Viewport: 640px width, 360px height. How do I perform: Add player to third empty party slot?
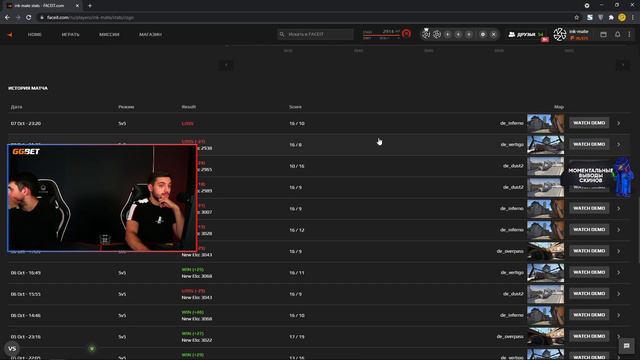[x=469, y=35]
